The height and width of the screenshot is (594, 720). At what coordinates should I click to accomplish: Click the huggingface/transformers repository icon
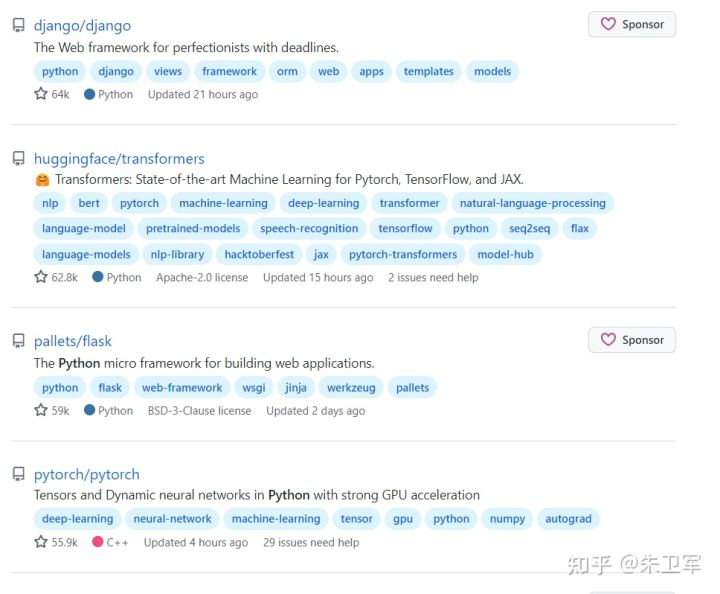[x=18, y=158]
